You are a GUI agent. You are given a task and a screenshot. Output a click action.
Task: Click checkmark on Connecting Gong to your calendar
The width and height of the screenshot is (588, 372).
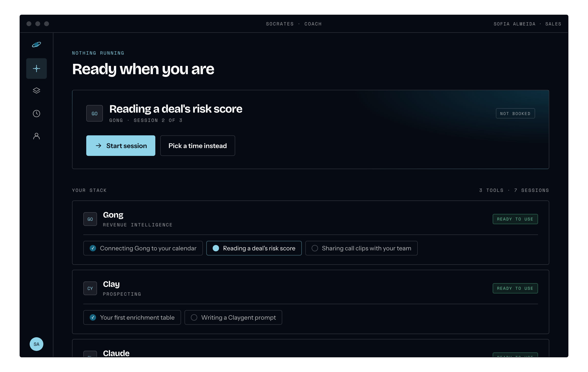(x=93, y=248)
